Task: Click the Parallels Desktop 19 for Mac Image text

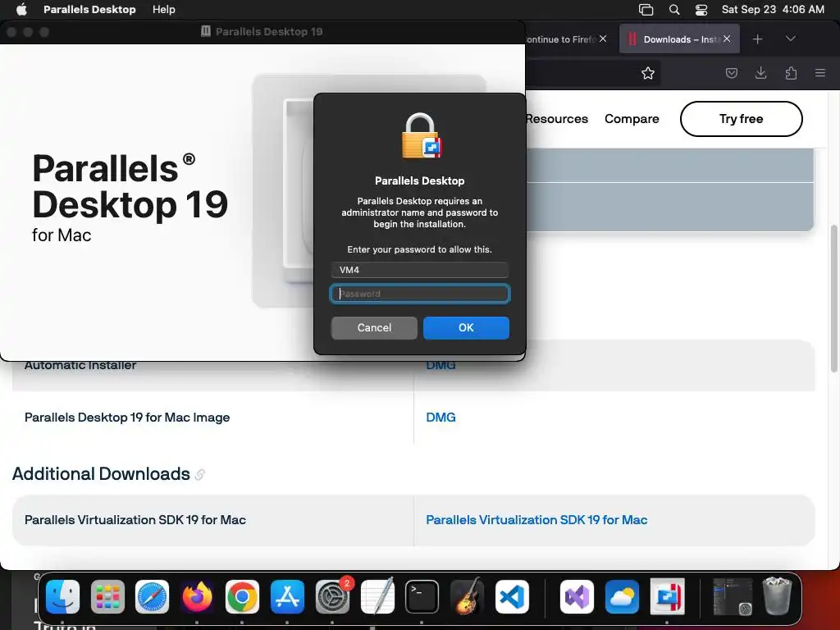Action: point(127,418)
